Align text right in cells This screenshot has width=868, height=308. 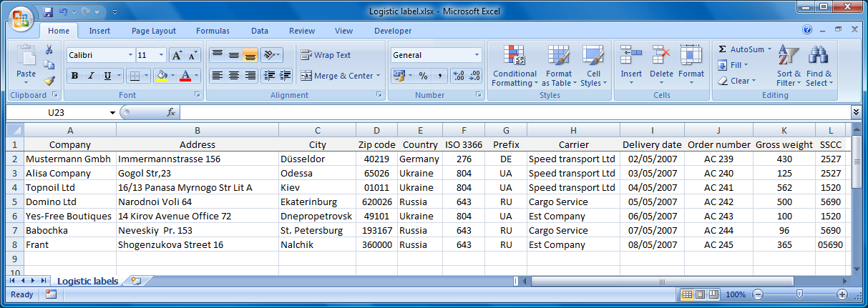[250, 75]
